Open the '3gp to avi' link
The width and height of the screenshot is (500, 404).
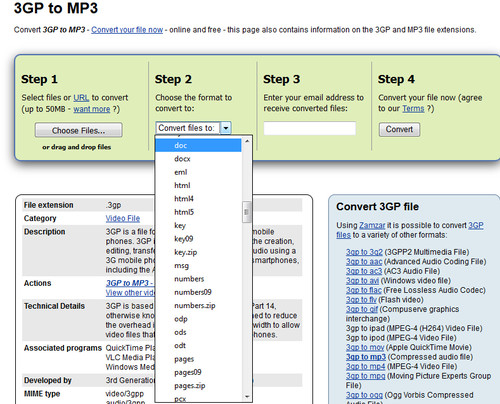pos(362,281)
